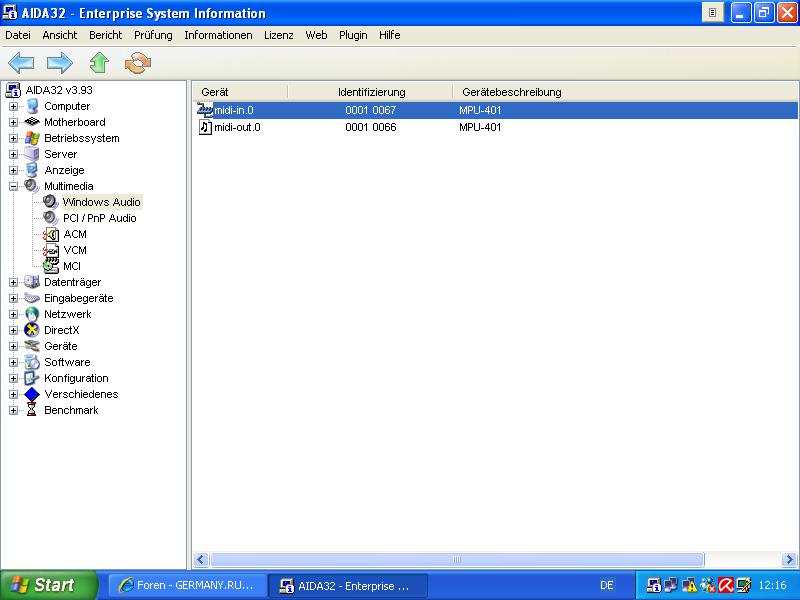The image size is (800, 600).
Task: Sort by the Gerät column header
Action: (x=241, y=92)
